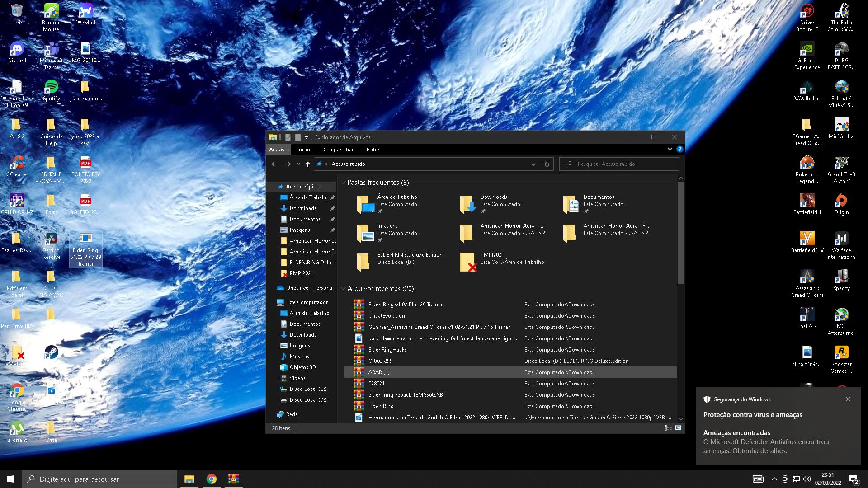Open the Exibir ribbon tab

pos(373,150)
